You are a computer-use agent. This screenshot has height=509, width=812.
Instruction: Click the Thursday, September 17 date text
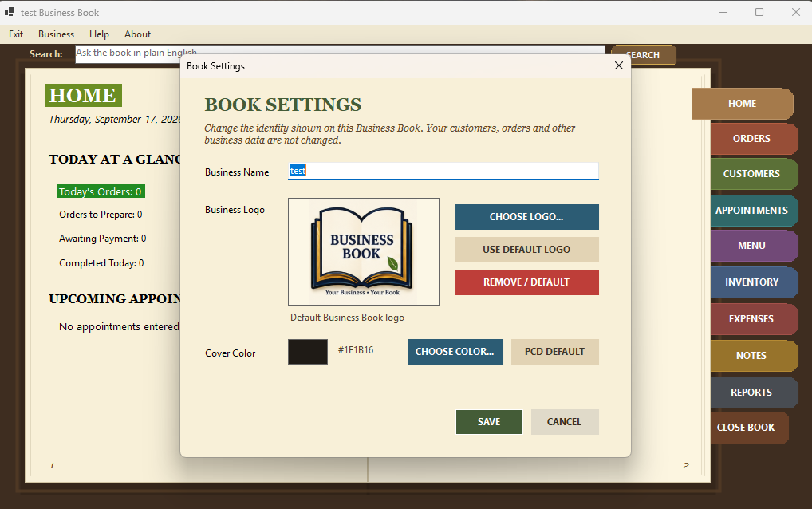click(114, 120)
